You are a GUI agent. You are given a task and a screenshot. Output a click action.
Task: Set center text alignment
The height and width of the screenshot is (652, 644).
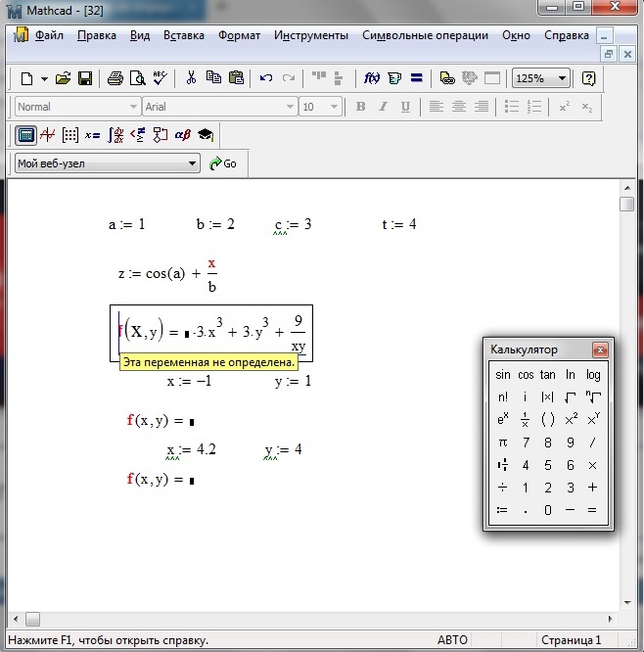(459, 107)
